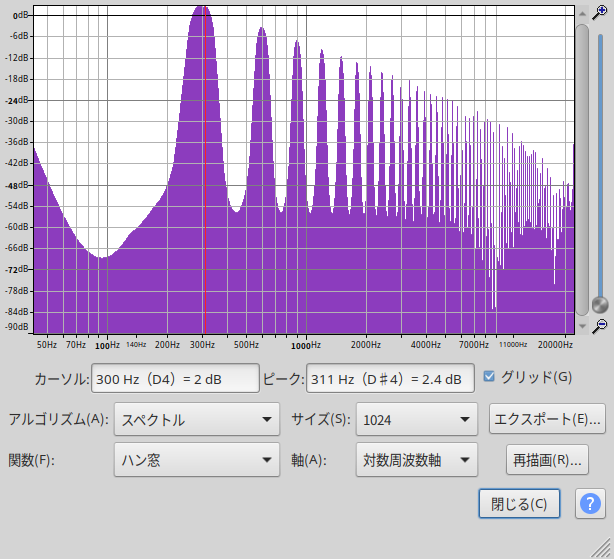This screenshot has height=559, width=614.
Task: Open help with the question mark icon
Action: tap(590, 503)
